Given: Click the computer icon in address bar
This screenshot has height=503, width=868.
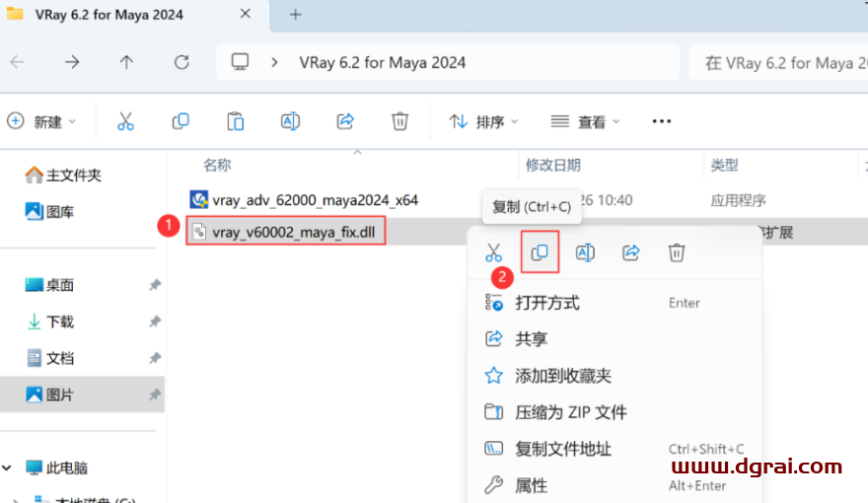Looking at the screenshot, I should click(x=240, y=62).
